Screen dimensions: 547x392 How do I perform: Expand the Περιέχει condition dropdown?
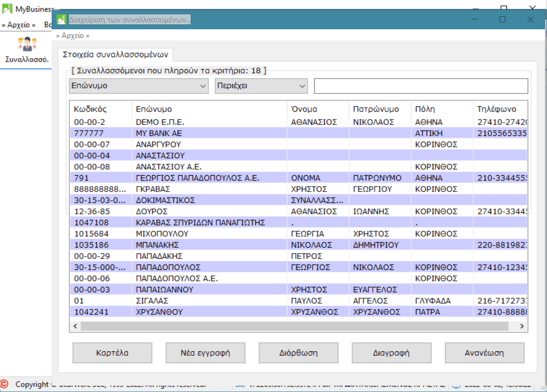[261, 86]
